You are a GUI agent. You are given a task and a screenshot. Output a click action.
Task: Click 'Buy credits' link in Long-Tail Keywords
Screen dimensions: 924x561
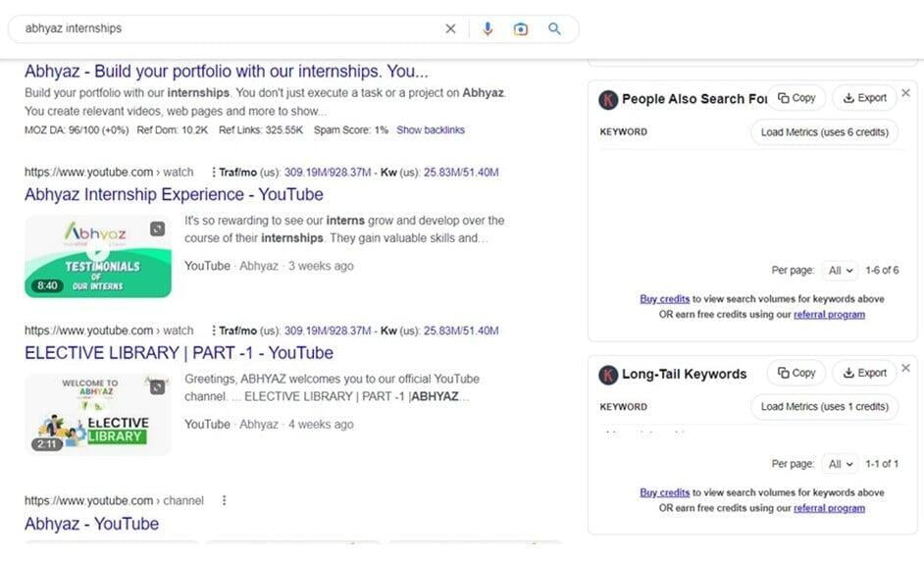point(664,492)
